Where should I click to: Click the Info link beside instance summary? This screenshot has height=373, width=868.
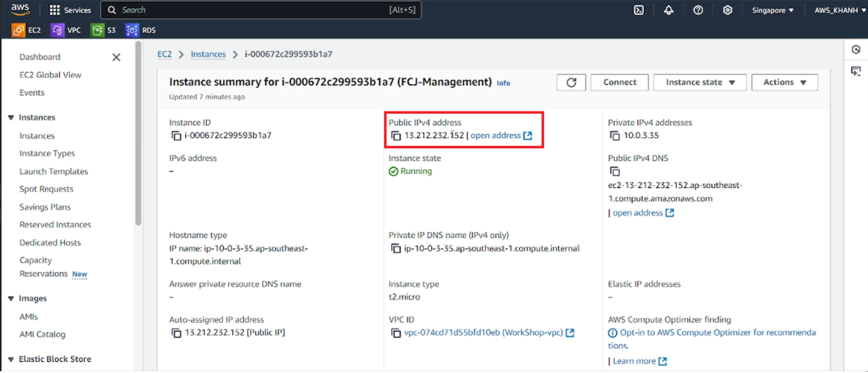point(503,83)
